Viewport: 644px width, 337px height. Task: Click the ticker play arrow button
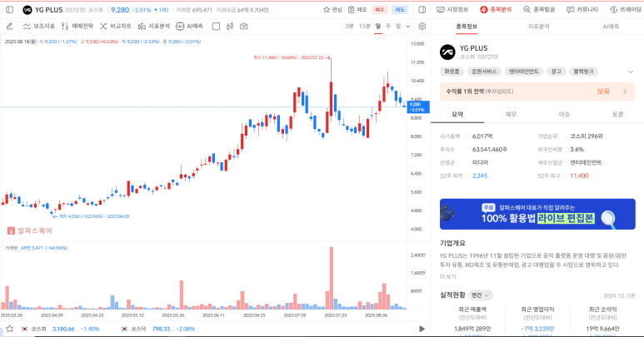pos(422,329)
